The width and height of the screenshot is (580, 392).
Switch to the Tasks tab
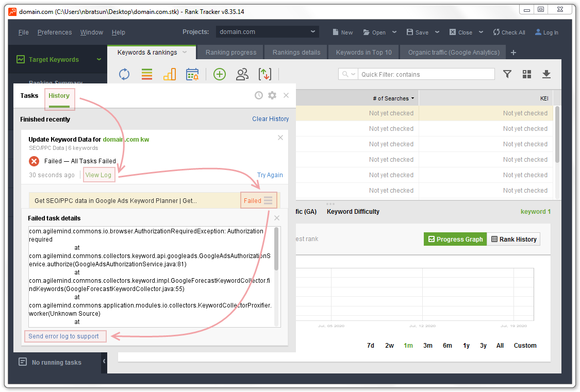29,96
